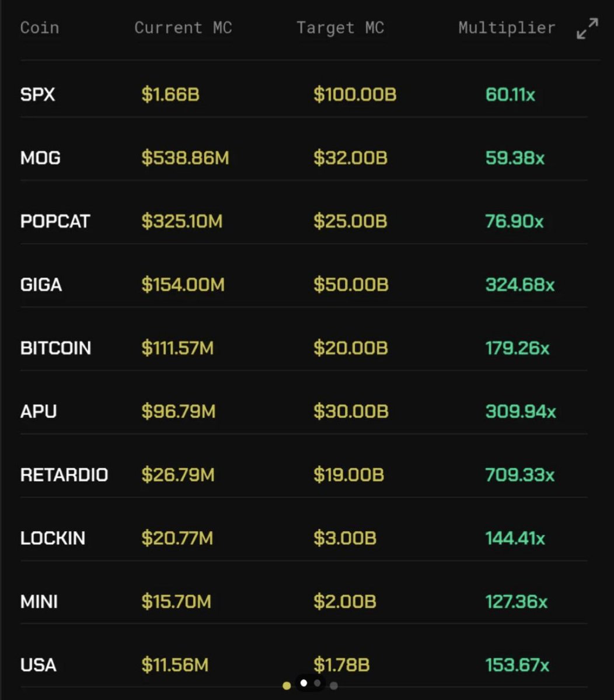Click RETARDIO's 709.33x multiplier value
Screen dimensions: 614x700
520,475
